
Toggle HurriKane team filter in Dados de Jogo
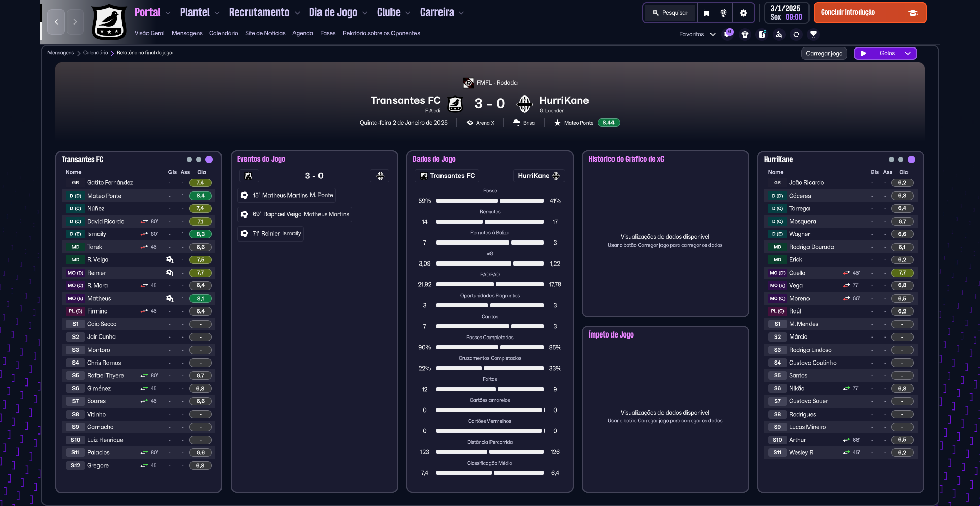point(538,176)
